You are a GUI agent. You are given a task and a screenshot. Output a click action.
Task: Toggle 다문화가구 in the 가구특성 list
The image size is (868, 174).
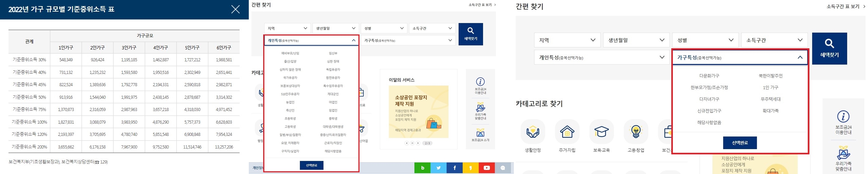[709, 76]
